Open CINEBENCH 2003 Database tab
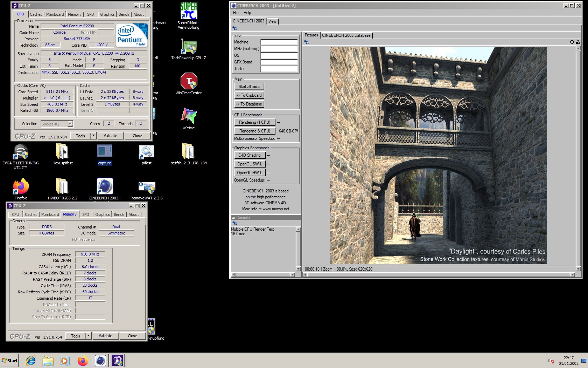The height and width of the screenshot is (368, 588). tap(346, 35)
